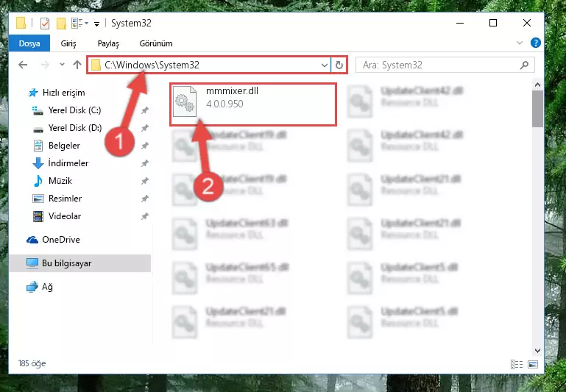Open the Müzik folder in sidebar
566x392 pixels.
tap(53, 181)
